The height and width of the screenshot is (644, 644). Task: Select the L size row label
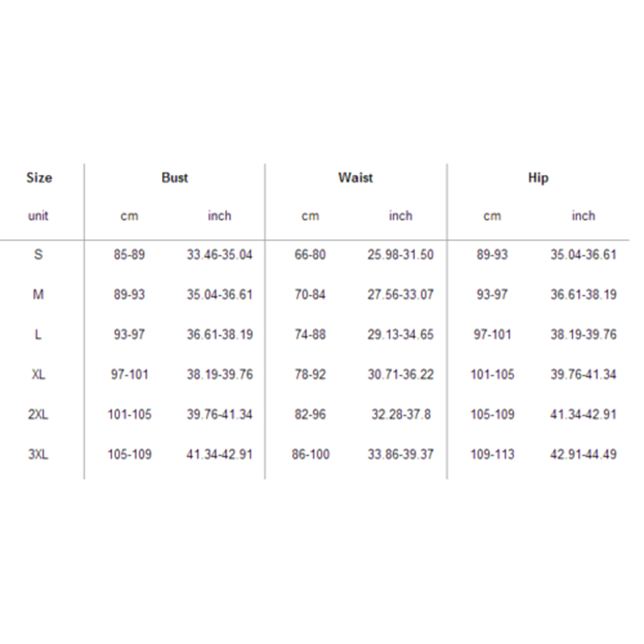tap(39, 334)
